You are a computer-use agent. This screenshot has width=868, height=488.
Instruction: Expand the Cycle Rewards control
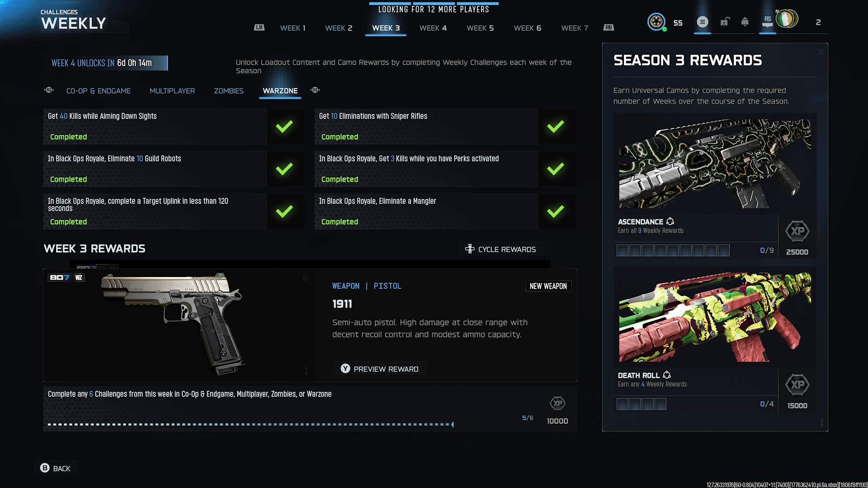click(501, 249)
